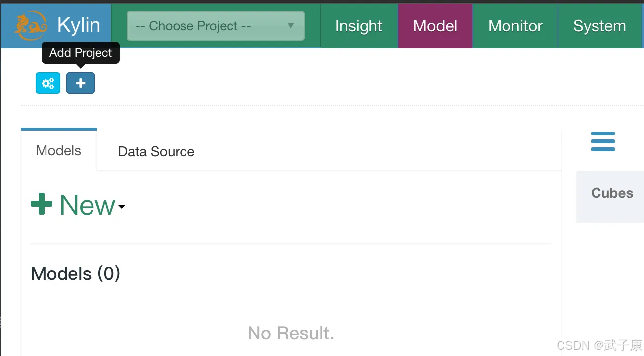The width and height of the screenshot is (644, 356).
Task: Expand the New dropdown caret
Action: (121, 207)
